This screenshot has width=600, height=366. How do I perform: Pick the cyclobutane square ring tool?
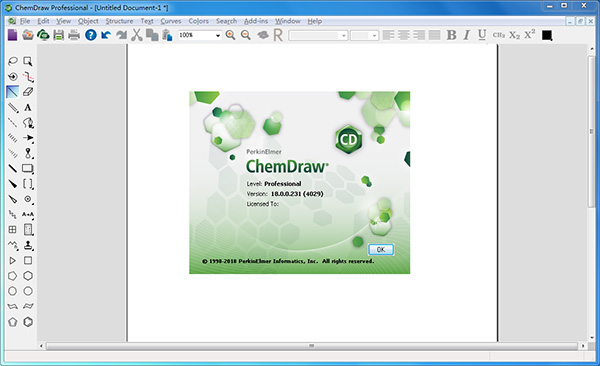pos(28,260)
